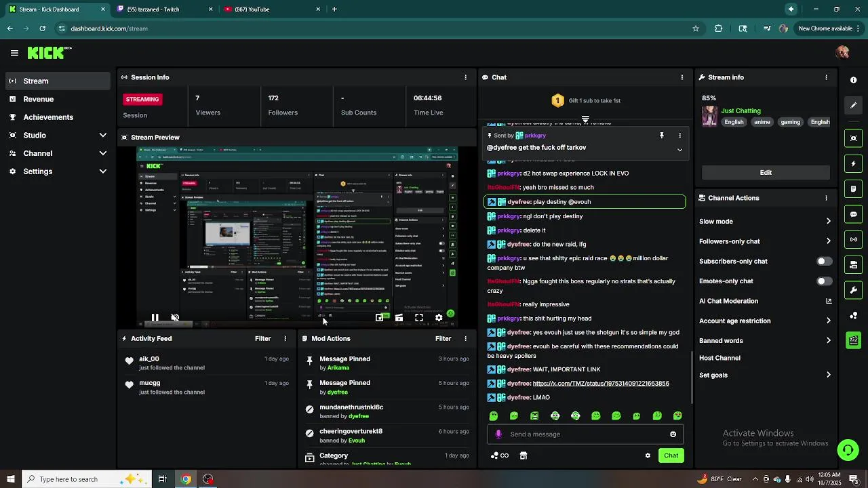Viewport: 868px width, 488px height.
Task: Click the AI Chat Moderation external link icon
Action: [x=828, y=301]
